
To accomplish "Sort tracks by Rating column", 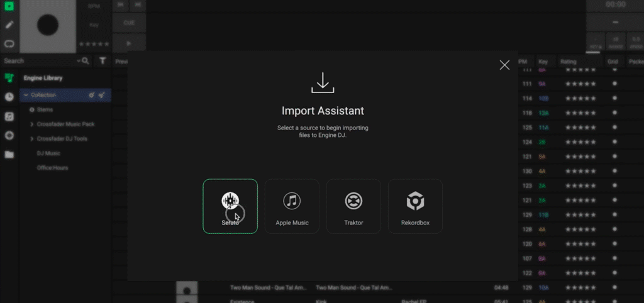I will tap(569, 62).
